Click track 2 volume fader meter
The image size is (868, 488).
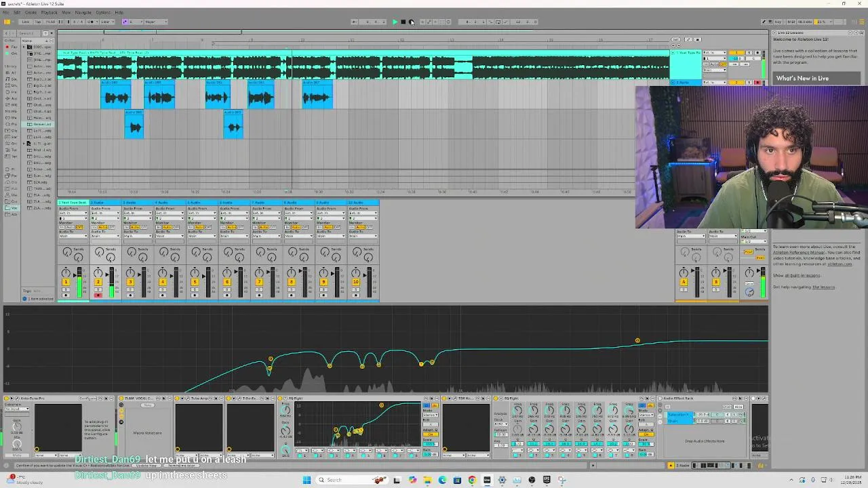[111, 282]
